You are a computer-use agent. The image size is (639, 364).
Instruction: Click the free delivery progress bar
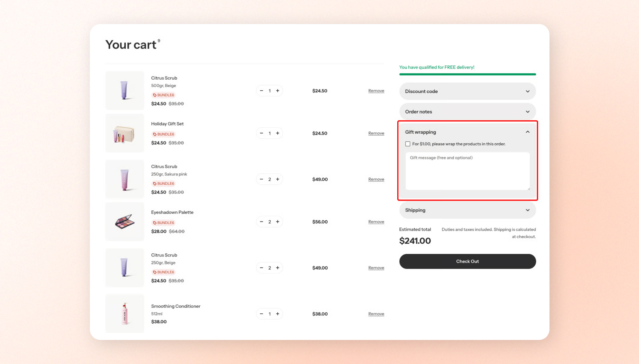467,74
